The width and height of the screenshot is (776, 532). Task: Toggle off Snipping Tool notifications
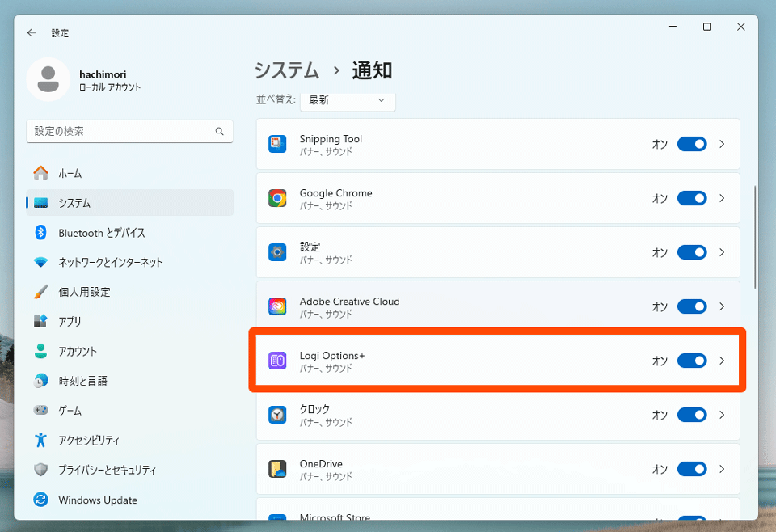coord(692,144)
